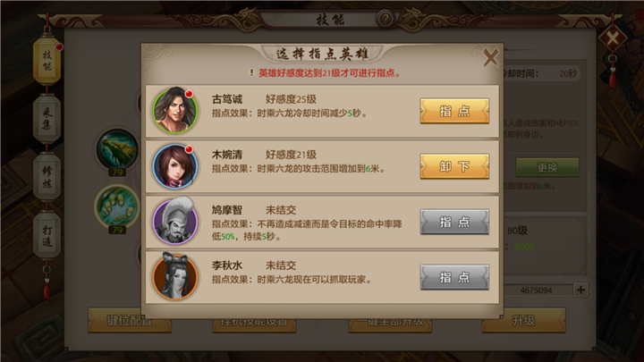Click the plus icon beside 4675094
This screenshot has height=362, width=644.
click(580, 290)
